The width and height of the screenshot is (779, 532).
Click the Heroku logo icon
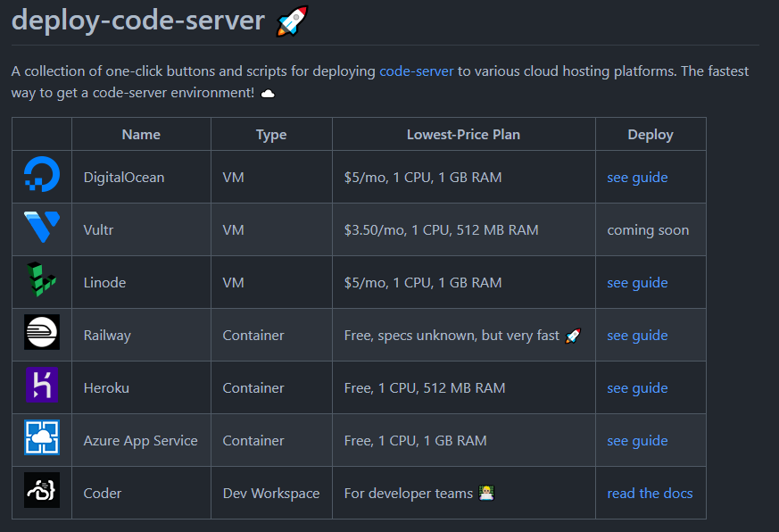click(x=42, y=385)
